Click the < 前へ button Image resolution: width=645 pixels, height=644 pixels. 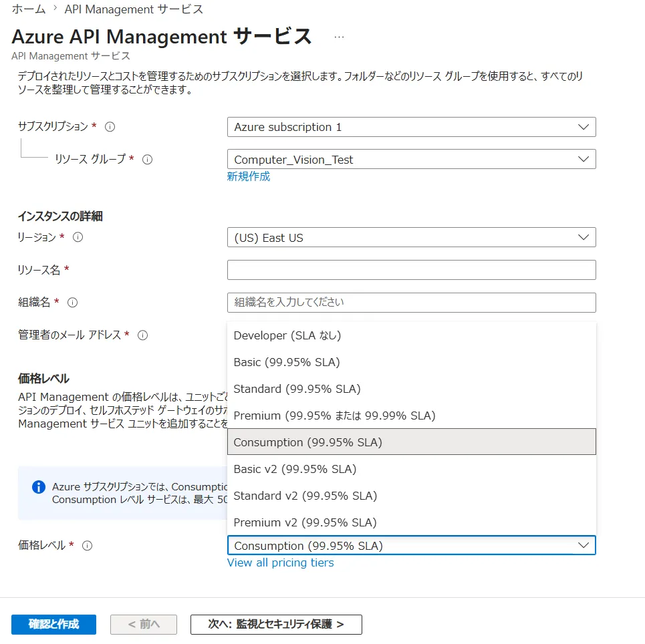pyautogui.click(x=144, y=625)
